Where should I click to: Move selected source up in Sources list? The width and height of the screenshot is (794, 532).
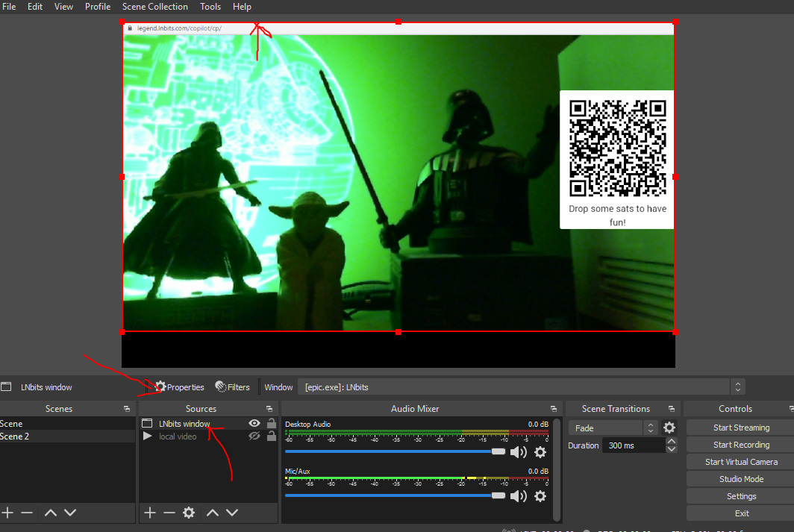[x=212, y=513]
